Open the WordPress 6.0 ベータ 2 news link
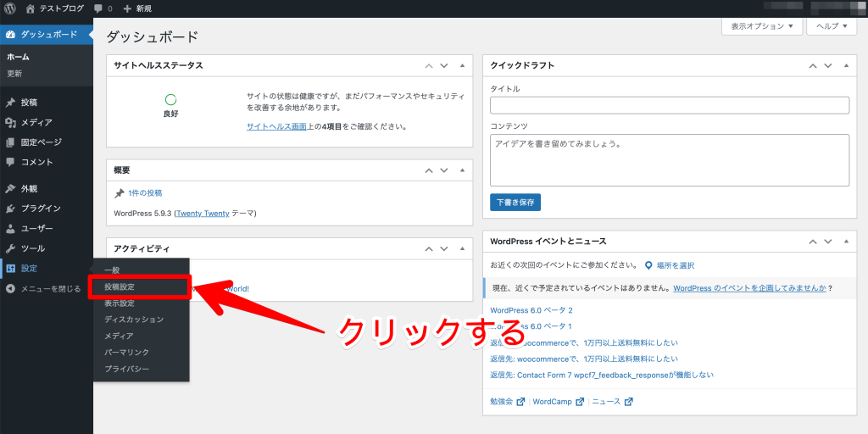The image size is (868, 434). tap(531, 310)
